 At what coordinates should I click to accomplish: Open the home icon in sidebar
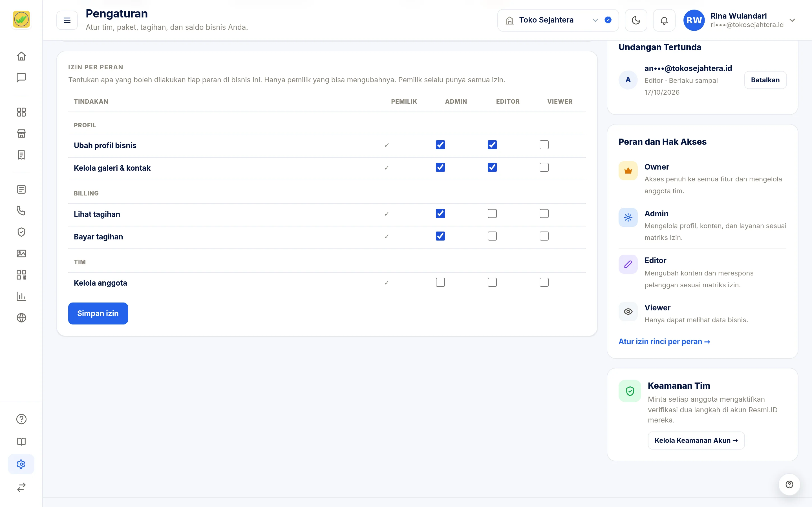tap(21, 56)
